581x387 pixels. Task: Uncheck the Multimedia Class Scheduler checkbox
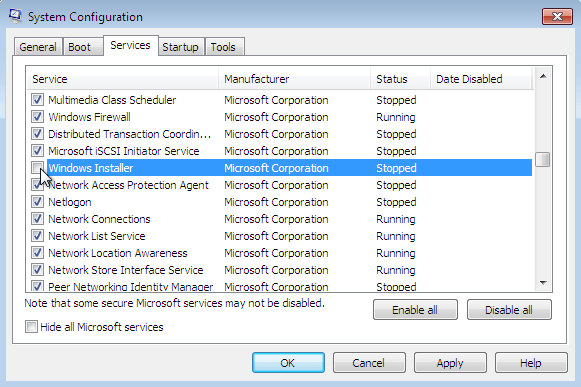37,100
